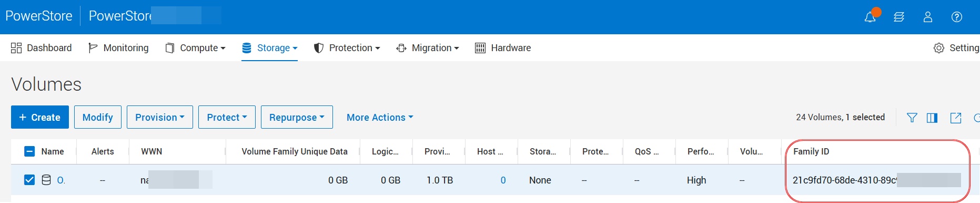
Task: Click the Logic... column header
Action: 385,151
